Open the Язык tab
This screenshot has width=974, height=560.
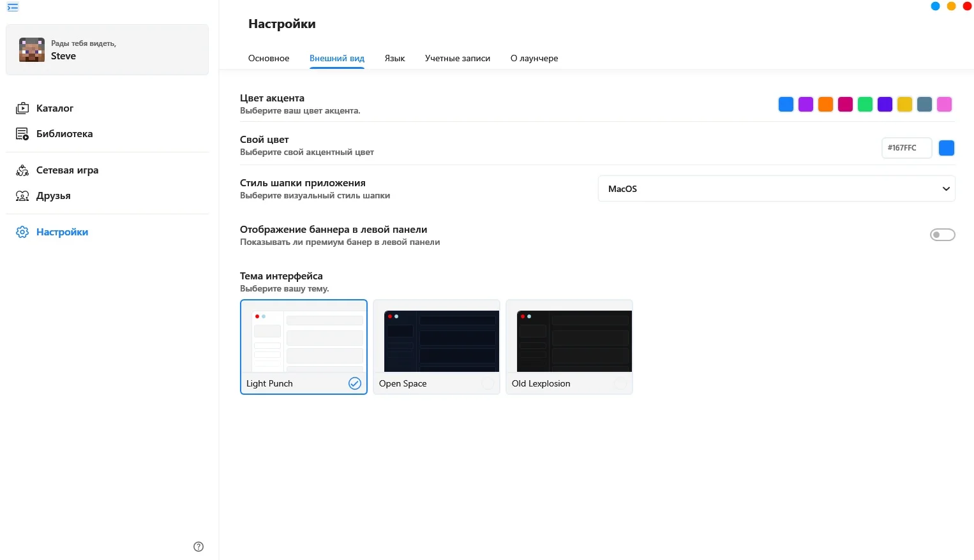(394, 58)
